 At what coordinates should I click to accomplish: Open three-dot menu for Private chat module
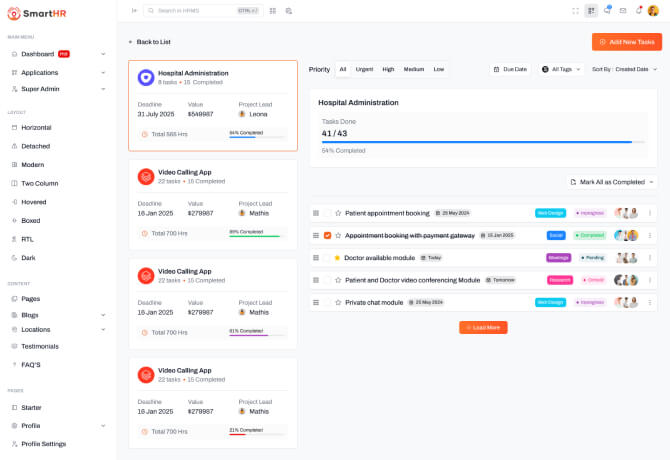(650, 302)
